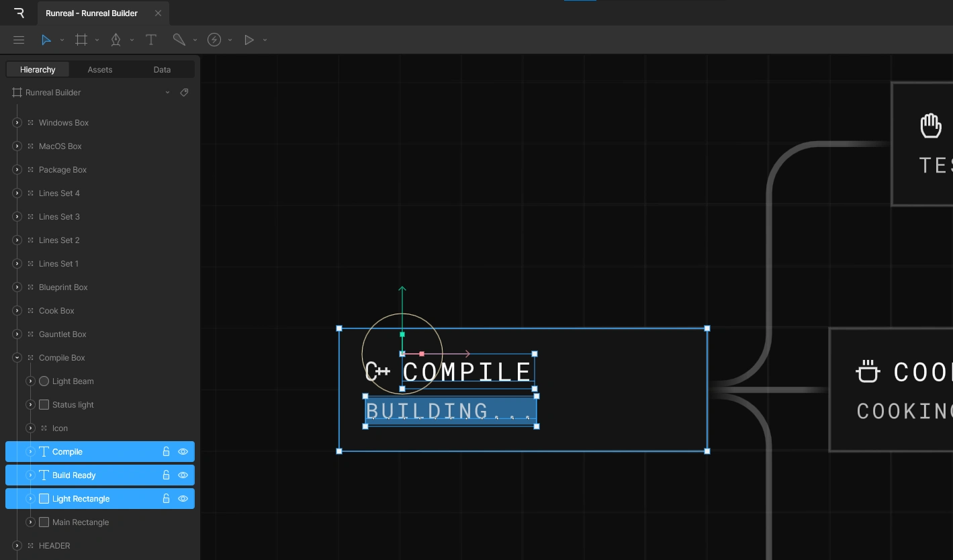Expand the Package Box group
This screenshot has width=953, height=560.
click(17, 170)
